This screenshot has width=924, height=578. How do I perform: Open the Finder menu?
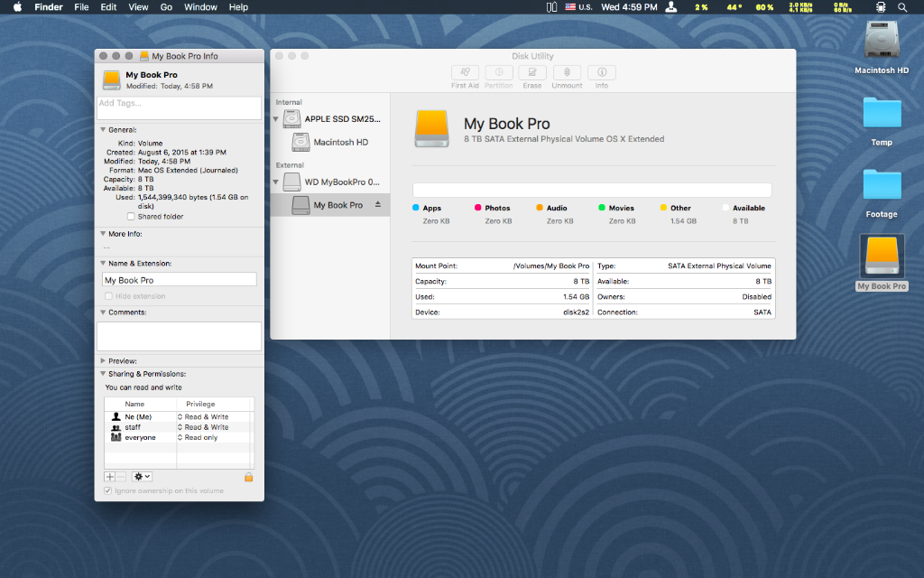[x=49, y=7]
